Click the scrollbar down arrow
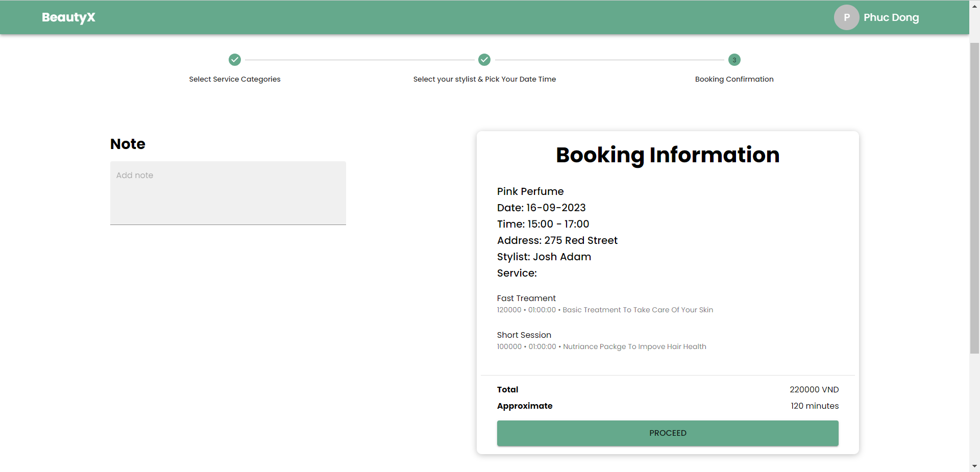 pos(974,466)
